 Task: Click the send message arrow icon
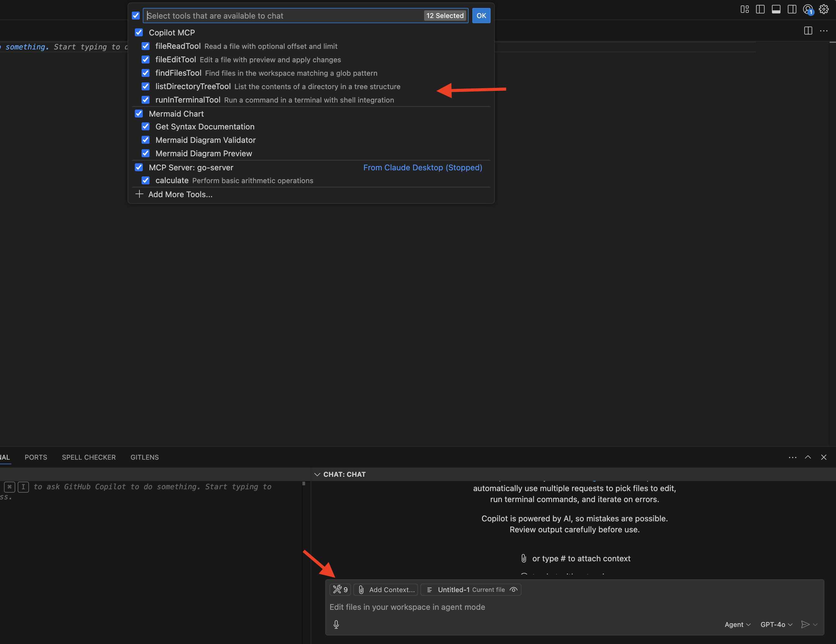[805, 624]
